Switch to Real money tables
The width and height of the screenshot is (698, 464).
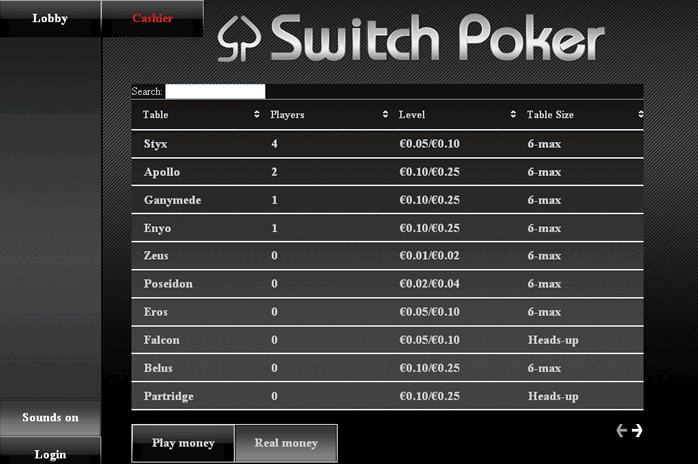point(286,443)
